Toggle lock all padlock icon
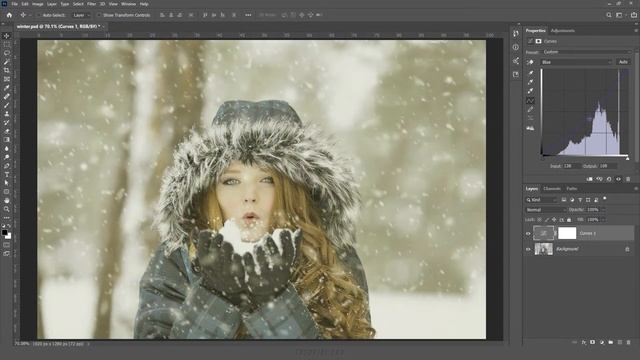 click(569, 220)
